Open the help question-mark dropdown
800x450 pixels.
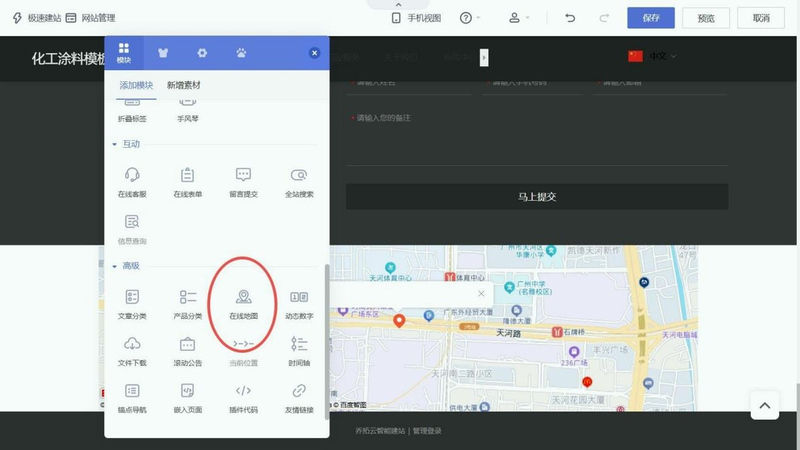[x=470, y=18]
